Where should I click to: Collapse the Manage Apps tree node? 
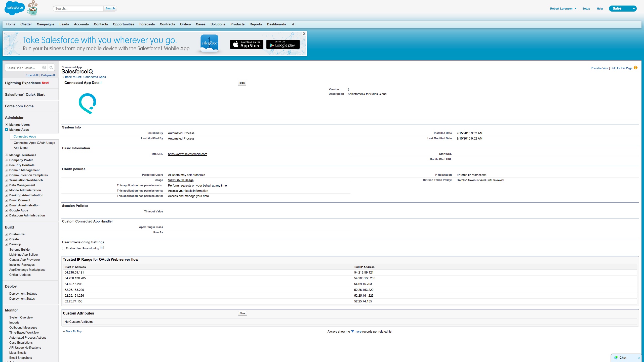[x=7, y=129]
